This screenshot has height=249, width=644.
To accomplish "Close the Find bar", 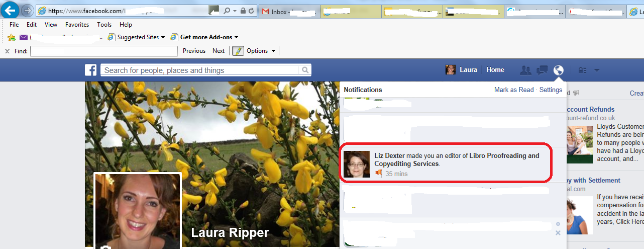I will coord(7,51).
